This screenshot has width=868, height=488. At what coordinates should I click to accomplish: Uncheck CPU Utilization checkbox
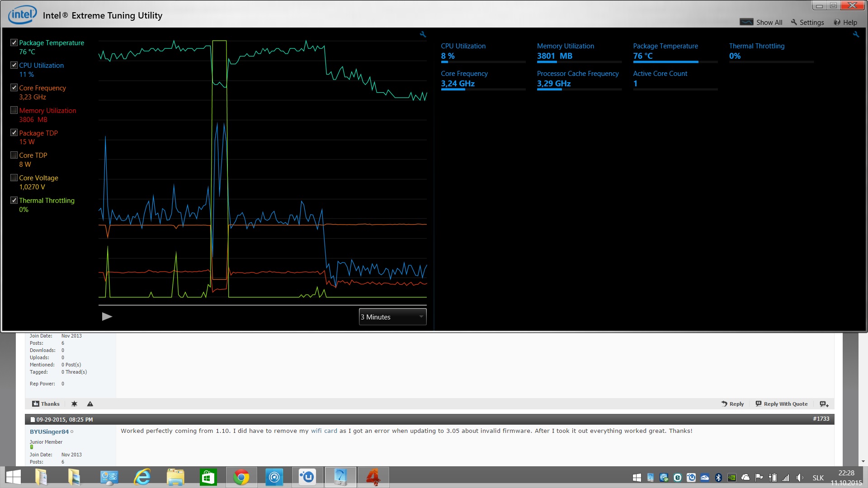tap(14, 65)
